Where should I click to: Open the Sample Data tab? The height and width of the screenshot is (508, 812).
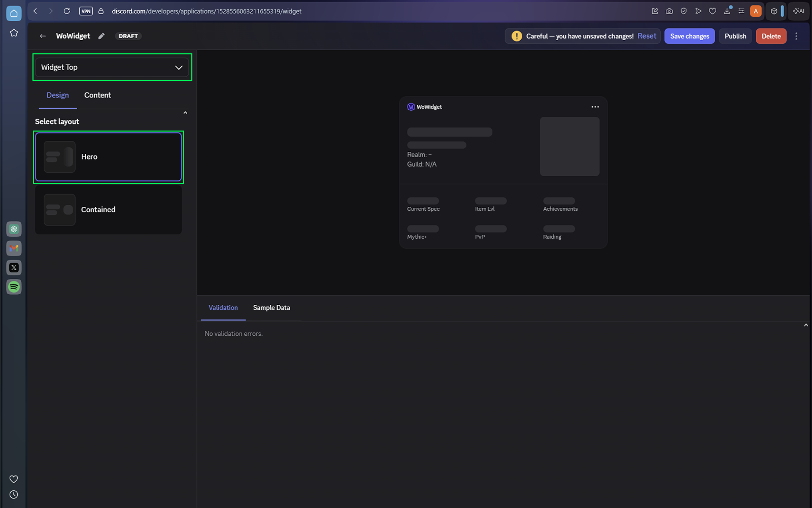tap(272, 308)
